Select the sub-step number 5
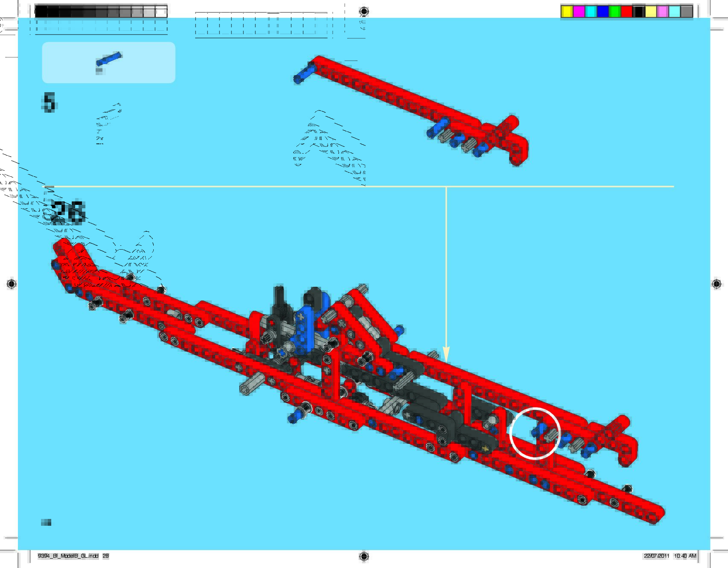728x568 pixels. point(49,102)
